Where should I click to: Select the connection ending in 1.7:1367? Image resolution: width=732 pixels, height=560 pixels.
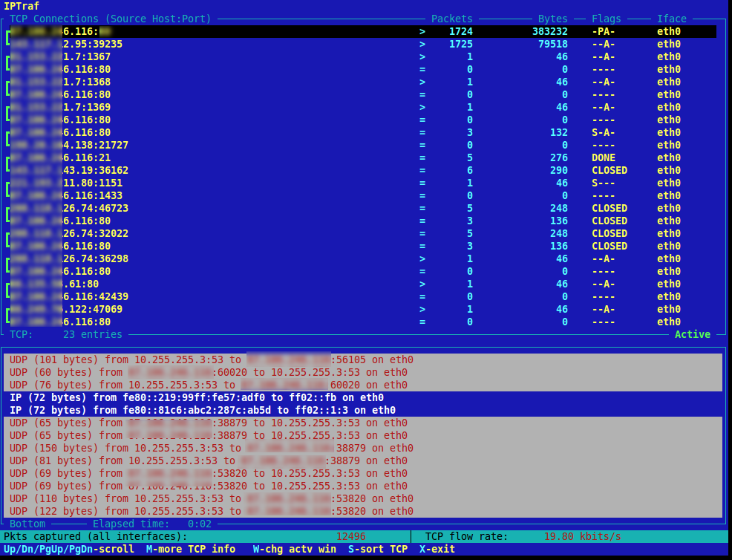tap(363, 56)
